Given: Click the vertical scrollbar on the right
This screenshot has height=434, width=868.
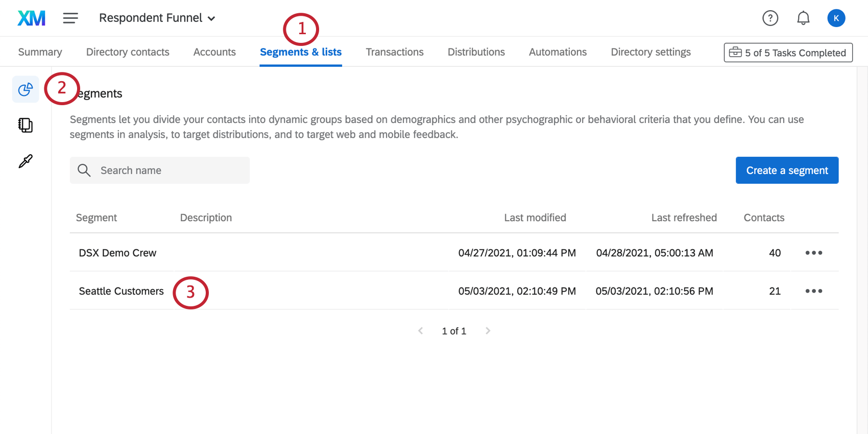Looking at the screenshot, I should pos(862,250).
